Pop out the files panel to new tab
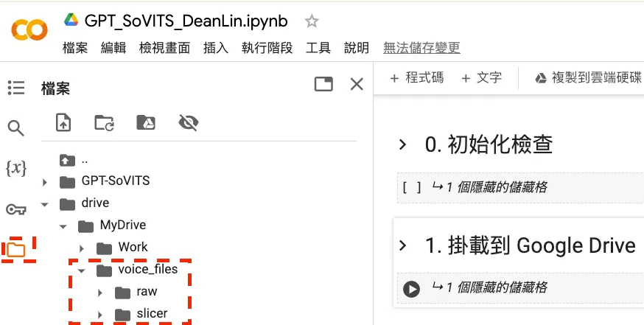The image size is (644, 325). pyautogui.click(x=323, y=84)
